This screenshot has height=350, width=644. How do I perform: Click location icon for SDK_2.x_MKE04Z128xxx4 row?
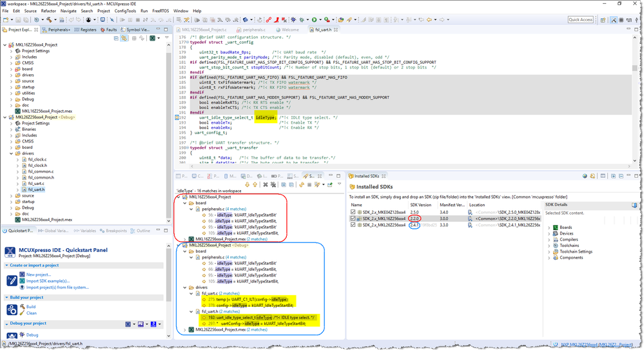470,212
